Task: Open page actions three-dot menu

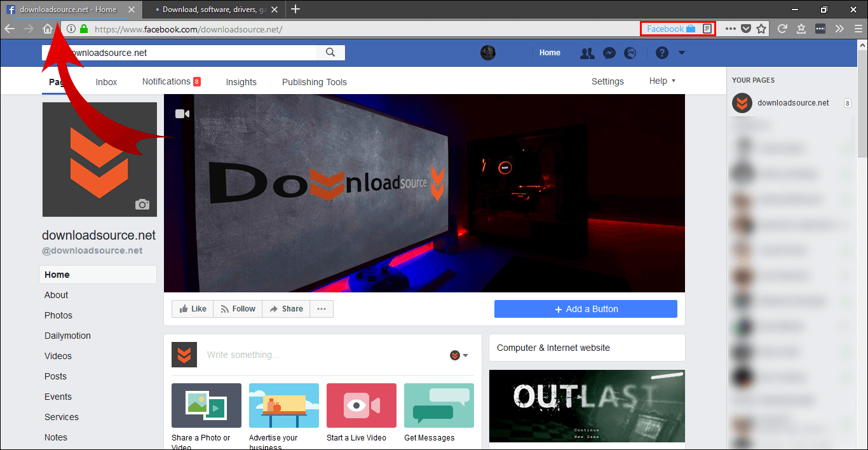Action: 731,29
